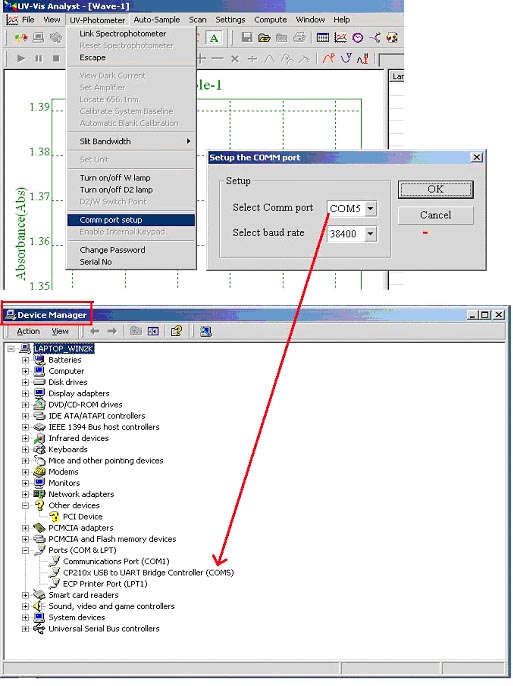Screen dimensions: 513x686
Task: Expand the Universal Serial Bus controllers node
Action: (25, 629)
